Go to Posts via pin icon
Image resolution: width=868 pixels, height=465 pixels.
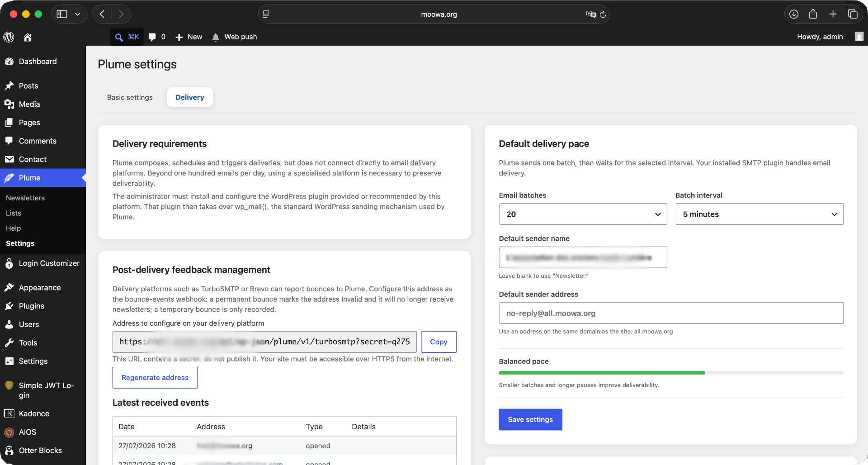pos(43,86)
